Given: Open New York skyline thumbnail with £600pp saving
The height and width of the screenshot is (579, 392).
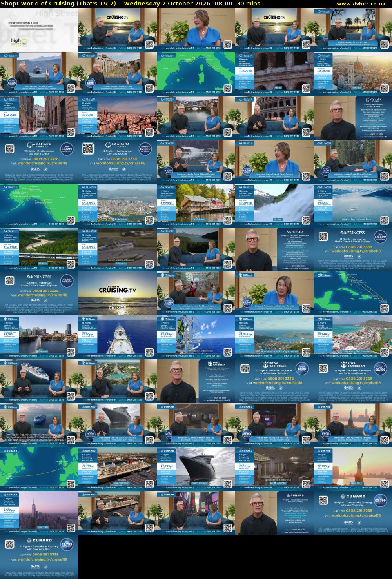Looking at the screenshot, I should pos(39,513).
